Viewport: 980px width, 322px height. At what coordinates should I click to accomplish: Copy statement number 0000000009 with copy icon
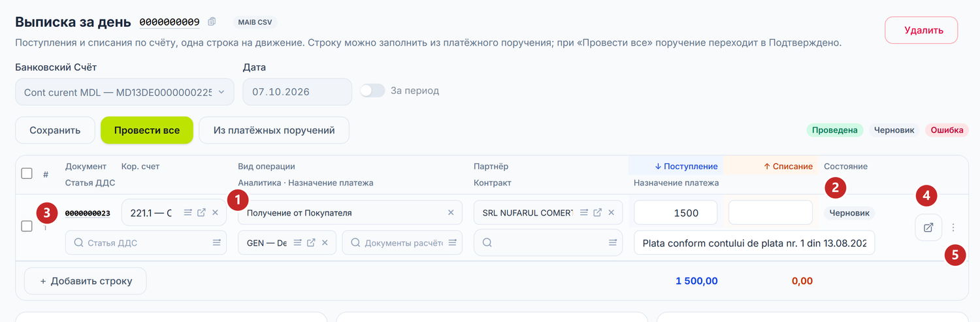(x=212, y=22)
